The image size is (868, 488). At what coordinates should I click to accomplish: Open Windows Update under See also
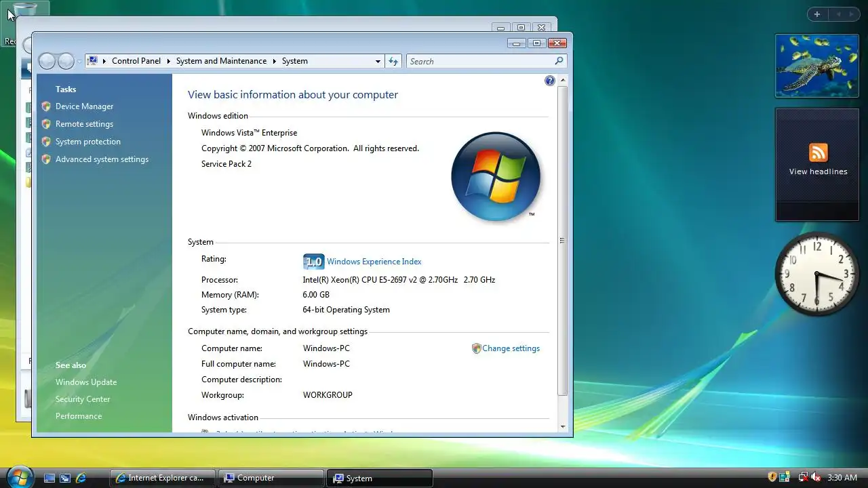86,382
